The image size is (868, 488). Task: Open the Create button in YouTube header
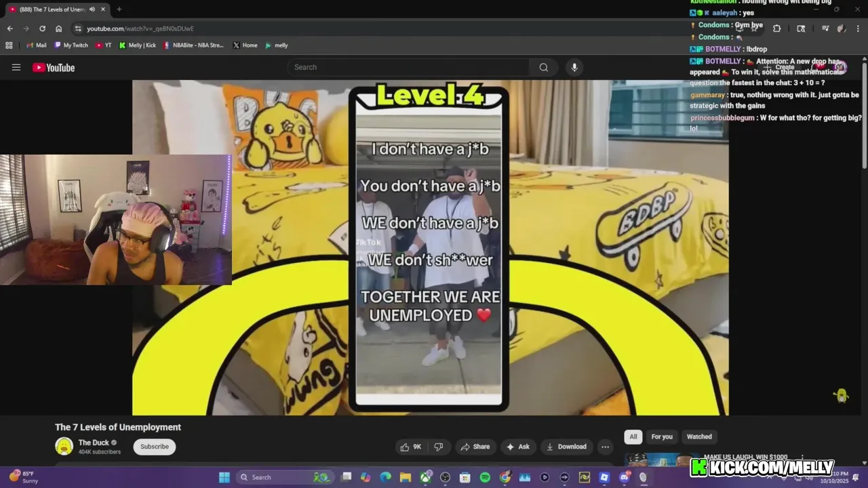click(781, 67)
